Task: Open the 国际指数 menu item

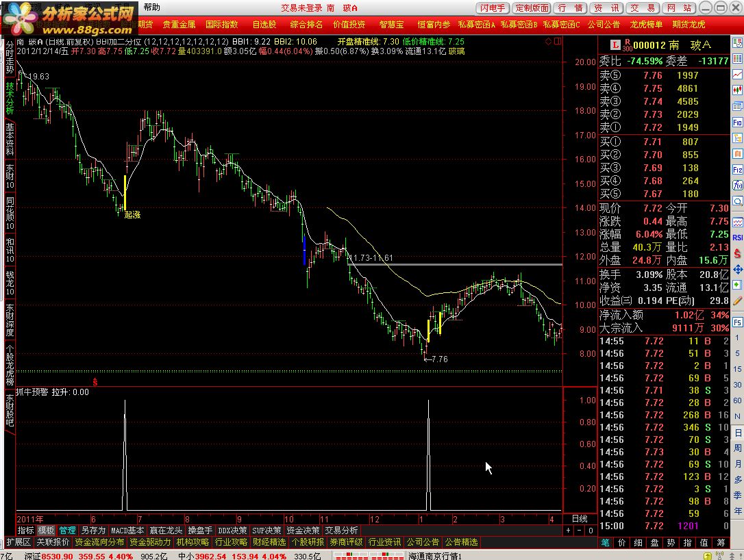Action: pos(221,24)
